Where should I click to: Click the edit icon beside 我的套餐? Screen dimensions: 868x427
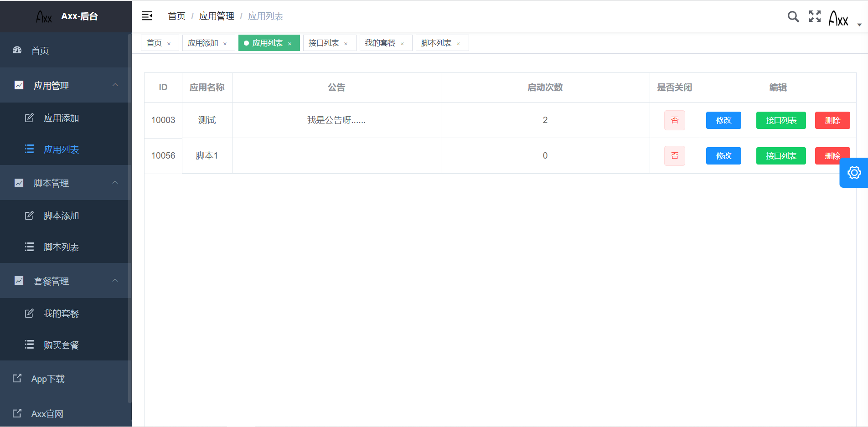pyautogui.click(x=29, y=314)
